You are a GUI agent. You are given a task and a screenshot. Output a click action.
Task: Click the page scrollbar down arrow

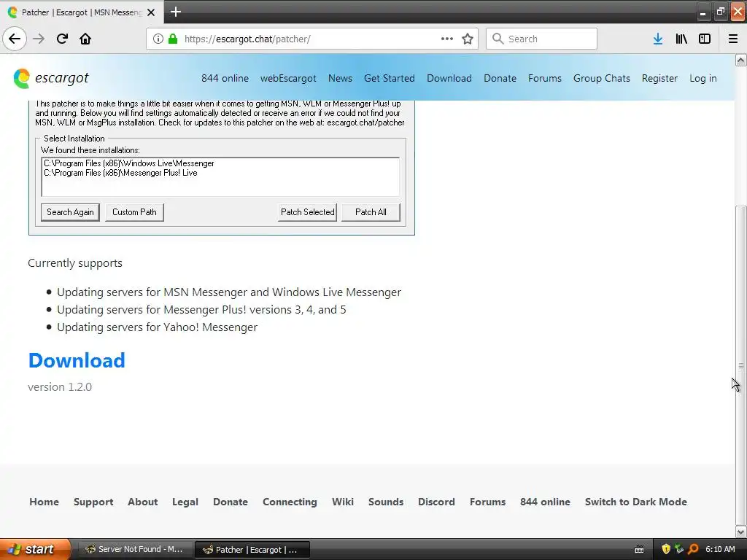tap(741, 532)
